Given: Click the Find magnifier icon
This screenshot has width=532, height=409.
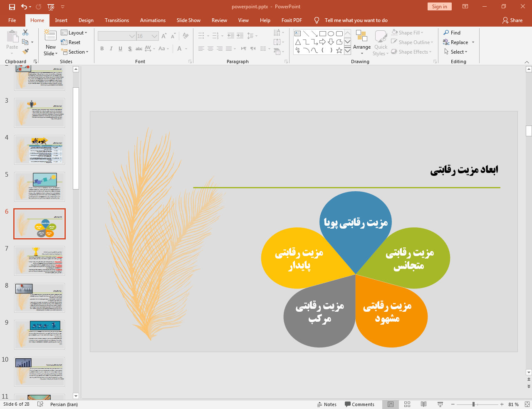Looking at the screenshot, I should [446, 32].
